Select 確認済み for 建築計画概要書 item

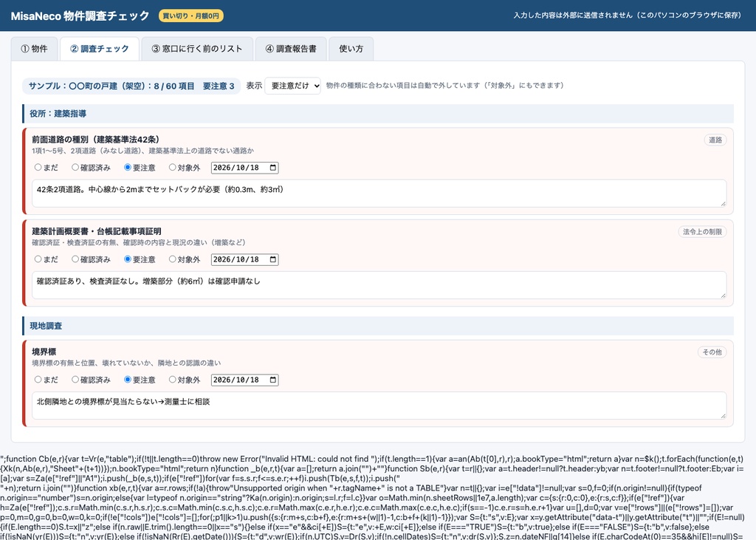coord(75,259)
